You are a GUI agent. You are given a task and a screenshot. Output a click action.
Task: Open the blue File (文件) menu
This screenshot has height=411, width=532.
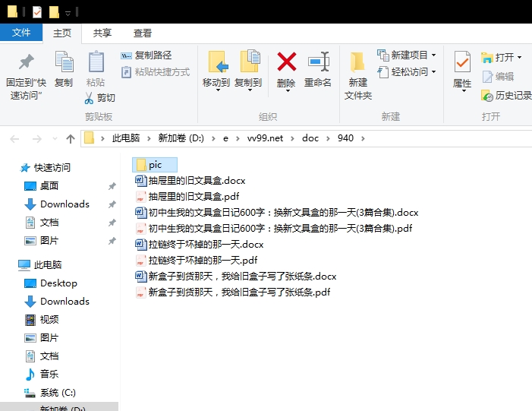point(21,33)
